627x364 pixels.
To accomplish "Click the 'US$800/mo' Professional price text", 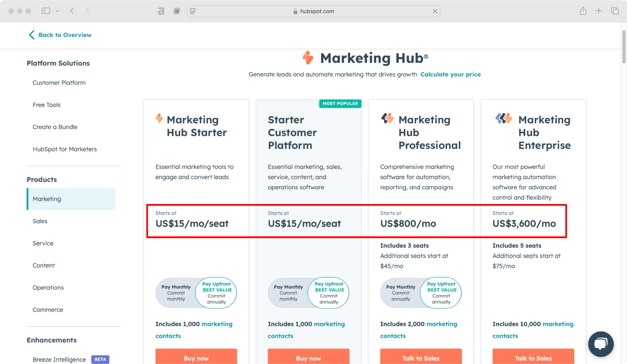I will [408, 224].
